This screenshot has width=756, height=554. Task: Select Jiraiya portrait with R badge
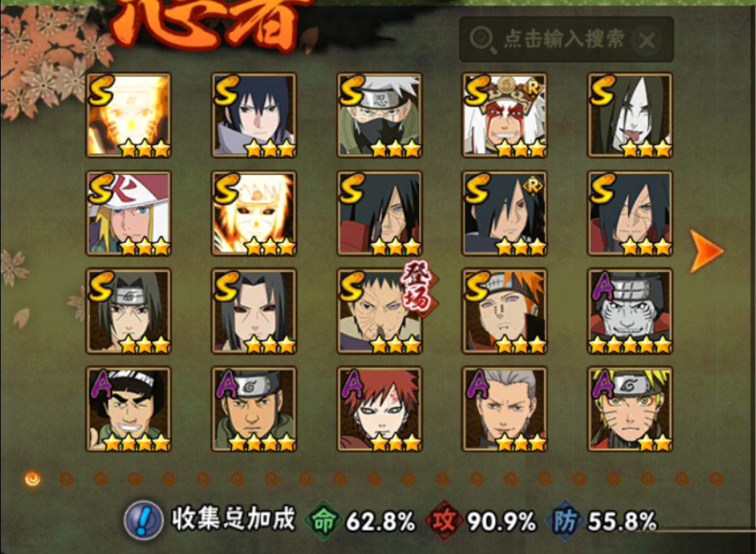click(x=504, y=115)
